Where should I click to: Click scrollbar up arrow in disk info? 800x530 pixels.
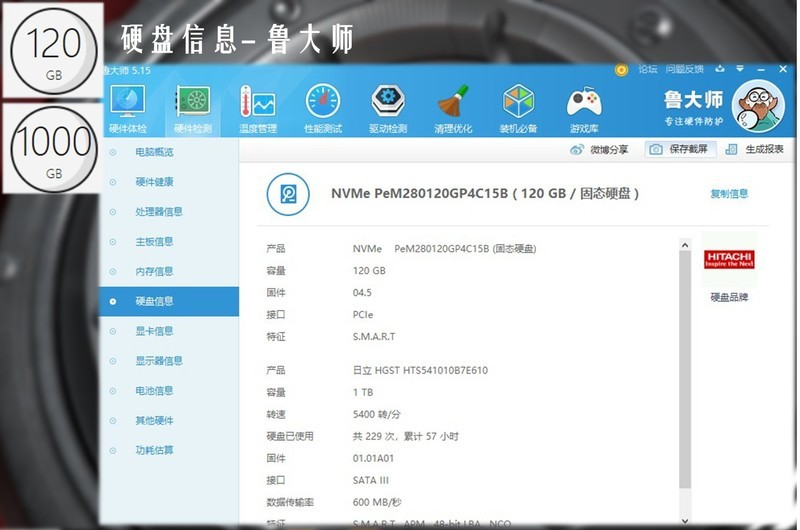(685, 245)
